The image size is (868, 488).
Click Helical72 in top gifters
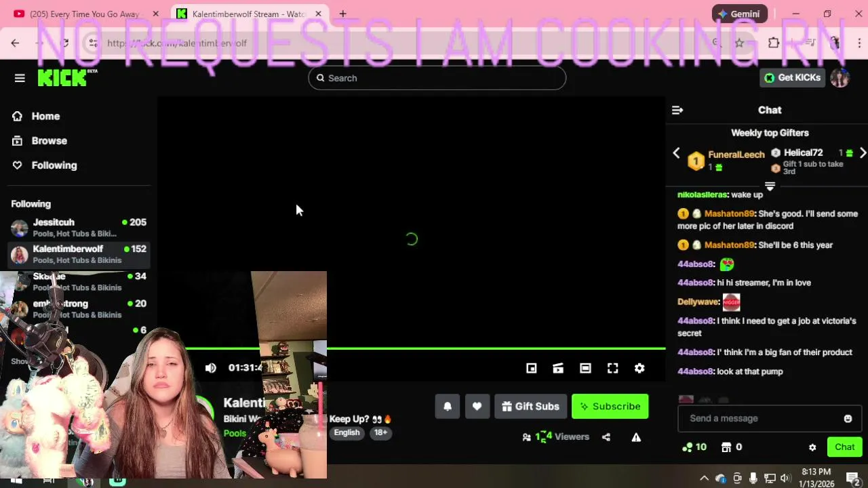[803, 152]
